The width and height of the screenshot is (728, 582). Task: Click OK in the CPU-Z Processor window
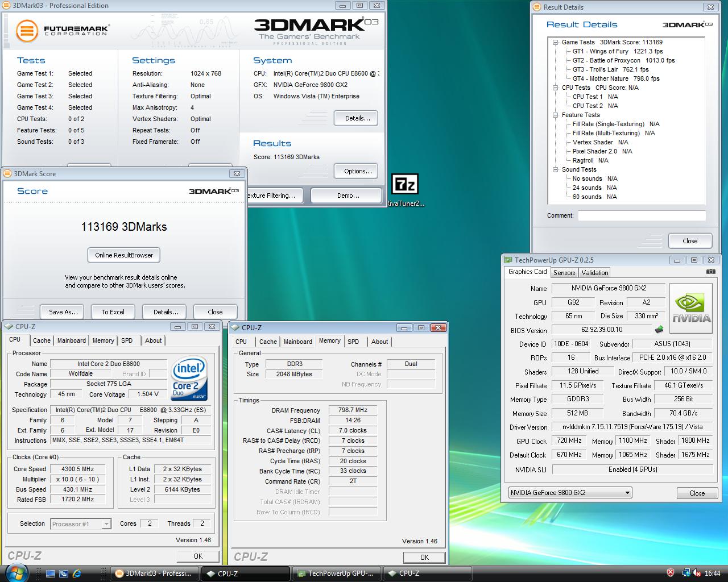(x=198, y=556)
